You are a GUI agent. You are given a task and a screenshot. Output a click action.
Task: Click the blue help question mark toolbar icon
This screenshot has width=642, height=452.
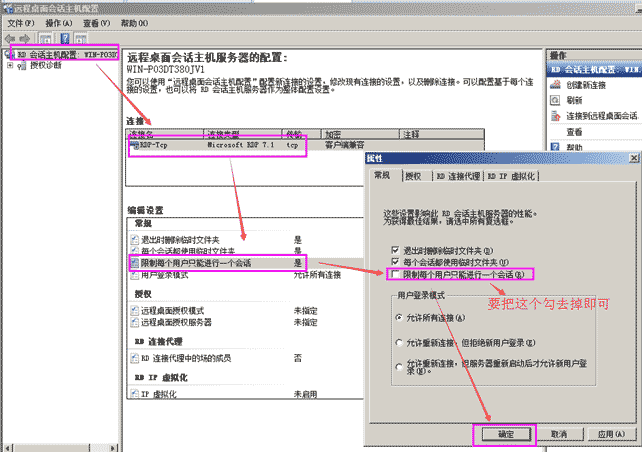pos(66,36)
